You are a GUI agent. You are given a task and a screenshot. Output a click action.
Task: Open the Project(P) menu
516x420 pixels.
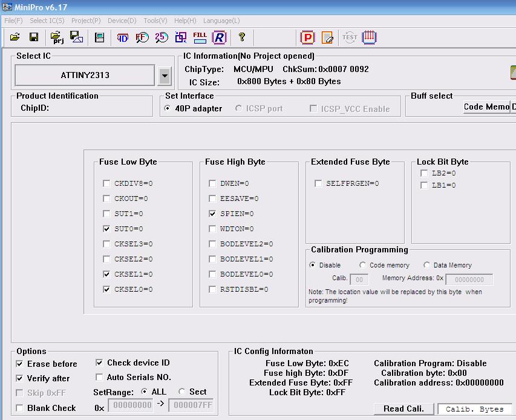[86, 21]
